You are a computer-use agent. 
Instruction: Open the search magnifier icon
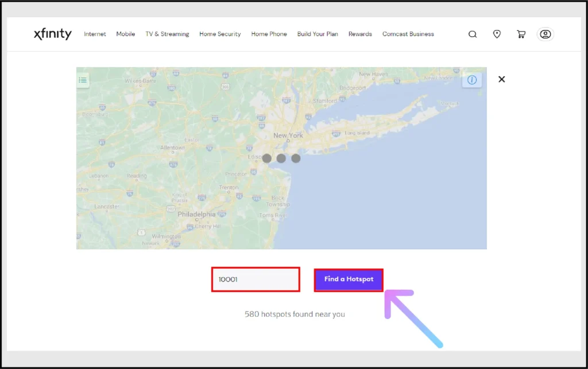[473, 34]
